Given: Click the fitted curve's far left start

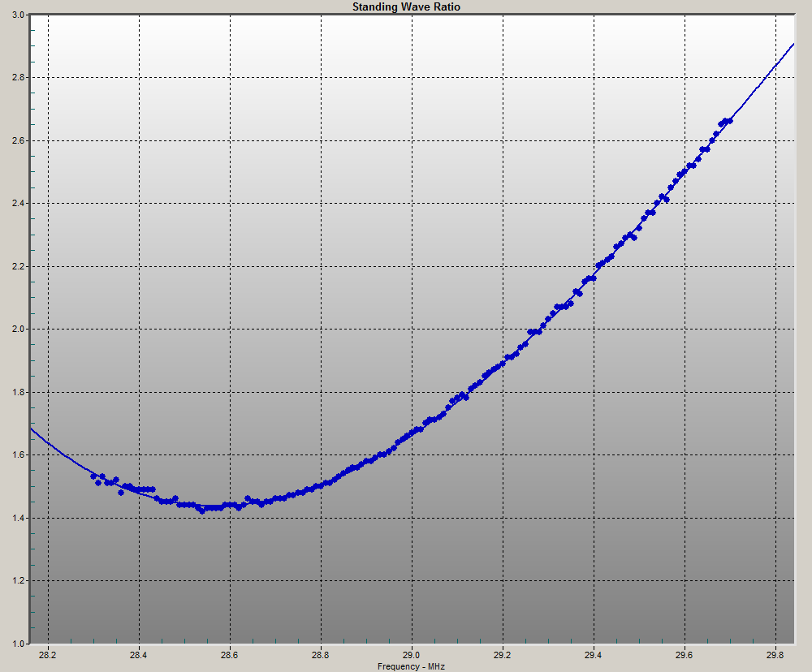Looking at the screenshot, I should 32,428.
